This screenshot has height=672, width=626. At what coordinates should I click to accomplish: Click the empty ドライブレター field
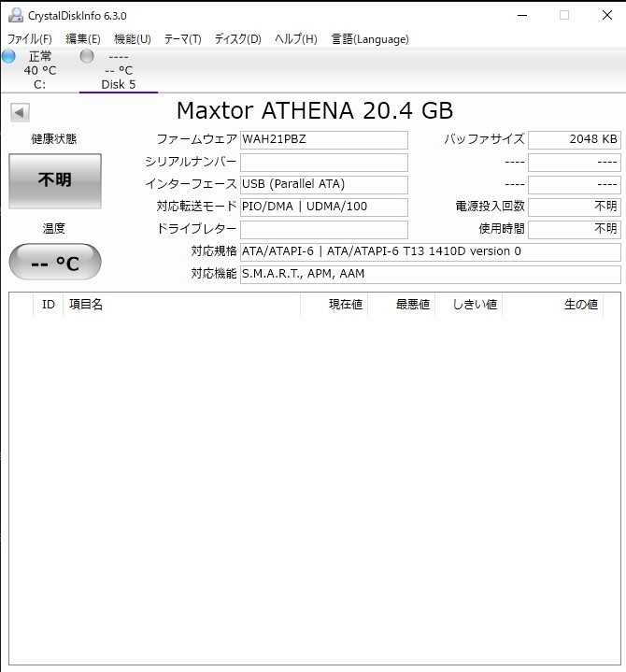click(x=324, y=229)
